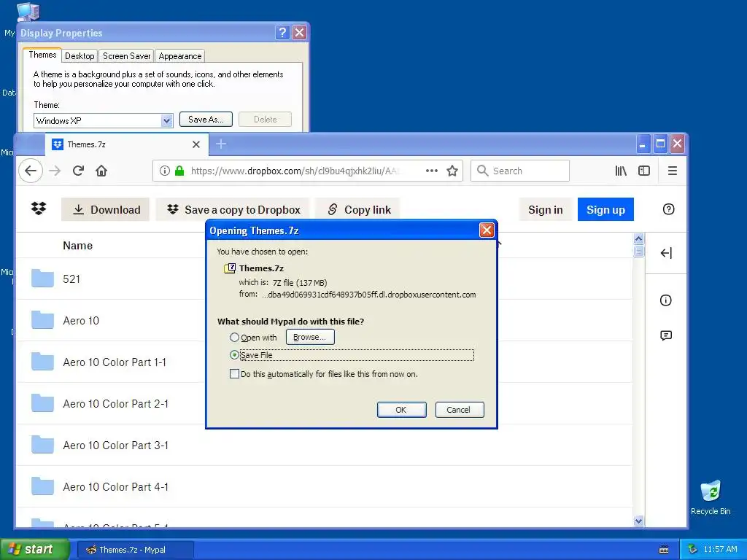The height and width of the screenshot is (560, 747).
Task: Open Recycle Bin on desktop
Action: coord(711,497)
